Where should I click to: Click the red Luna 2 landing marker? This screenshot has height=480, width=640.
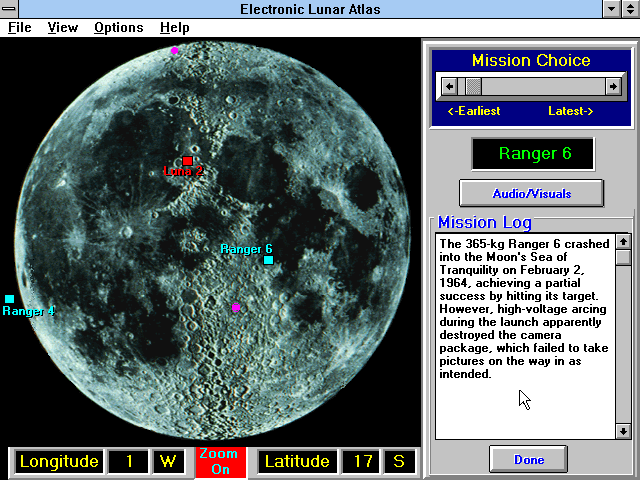pyautogui.click(x=187, y=160)
